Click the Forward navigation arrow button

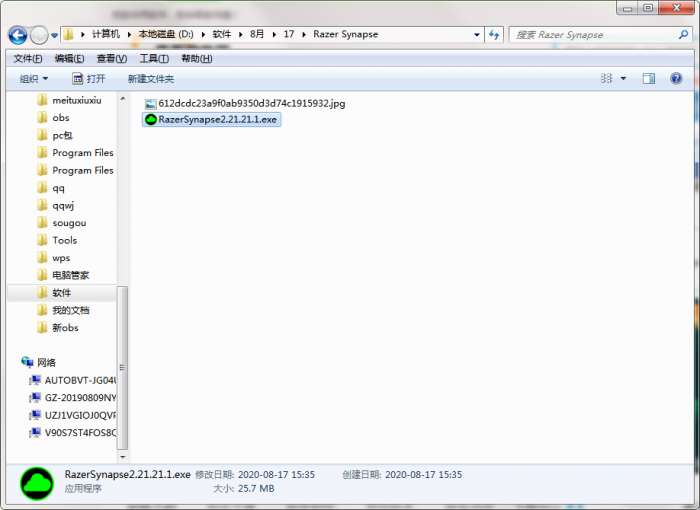click(39, 35)
